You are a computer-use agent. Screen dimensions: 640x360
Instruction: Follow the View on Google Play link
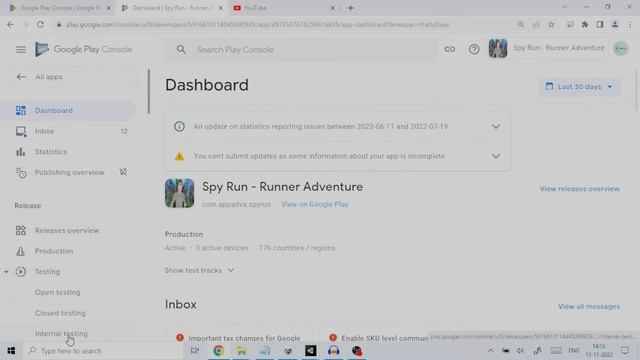(x=315, y=204)
